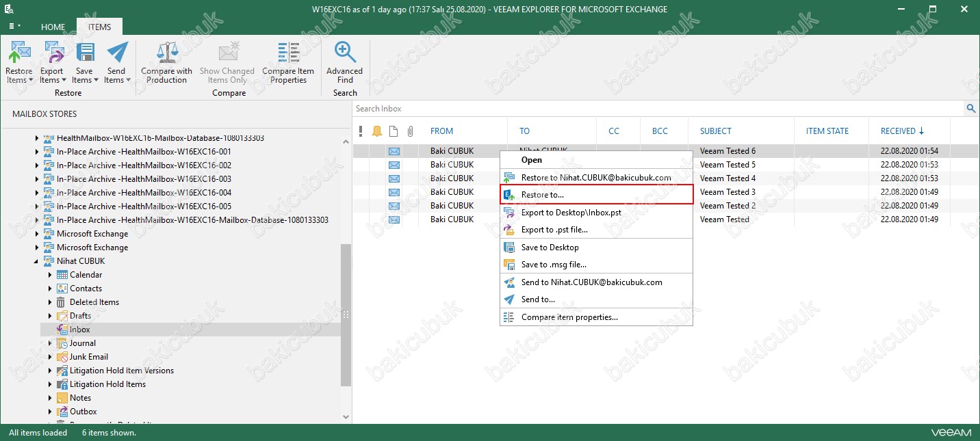Sort by the item type page column

(x=394, y=131)
